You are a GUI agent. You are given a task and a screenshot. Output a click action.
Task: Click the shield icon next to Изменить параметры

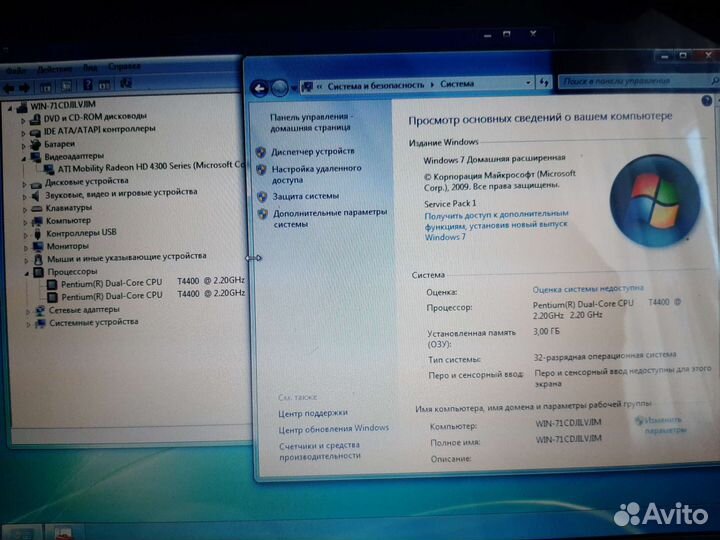click(639, 420)
